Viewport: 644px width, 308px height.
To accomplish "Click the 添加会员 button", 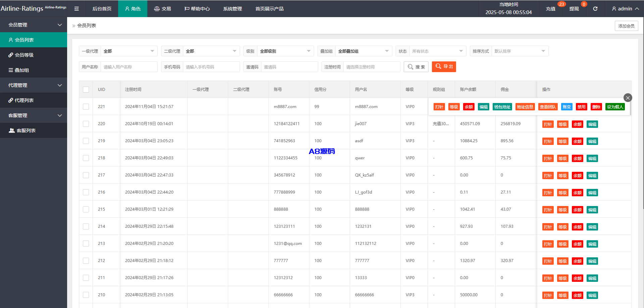I will pos(627,26).
